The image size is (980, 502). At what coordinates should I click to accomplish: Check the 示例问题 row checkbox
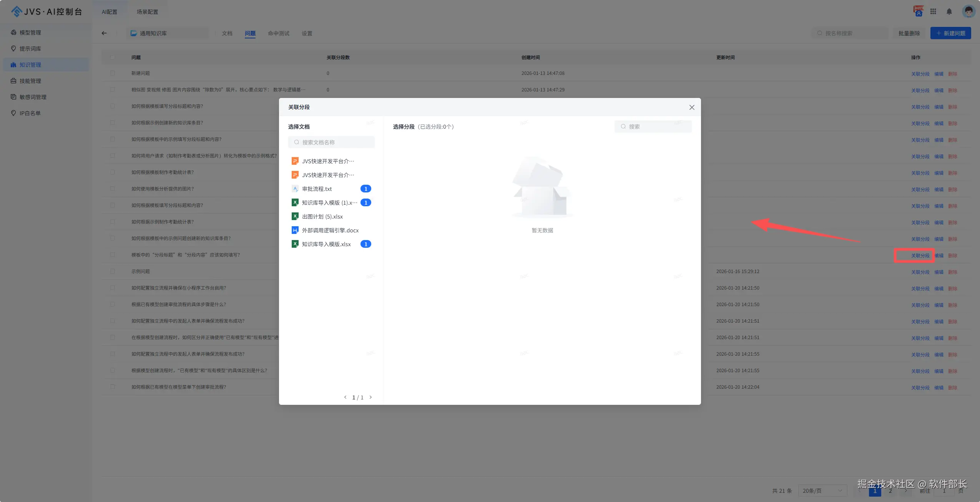(x=113, y=271)
